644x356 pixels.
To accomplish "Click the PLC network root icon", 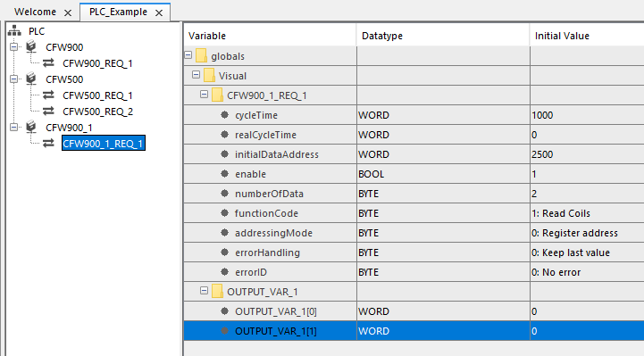I will (14, 30).
